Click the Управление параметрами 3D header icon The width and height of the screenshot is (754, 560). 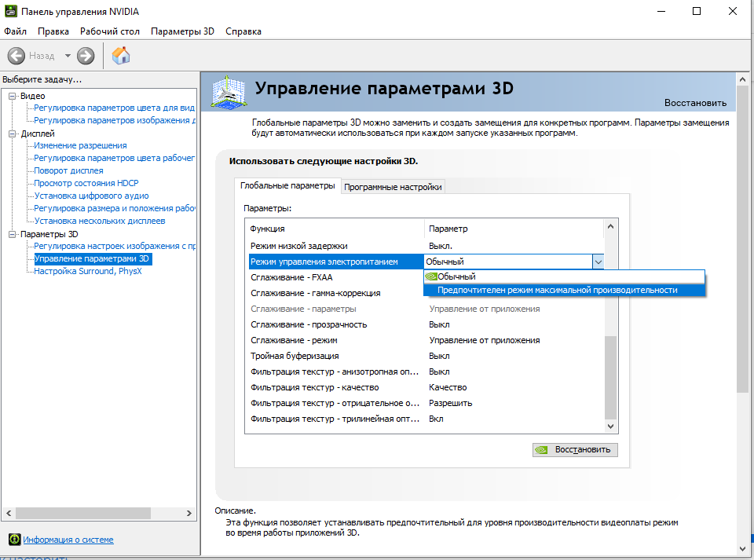tap(229, 91)
